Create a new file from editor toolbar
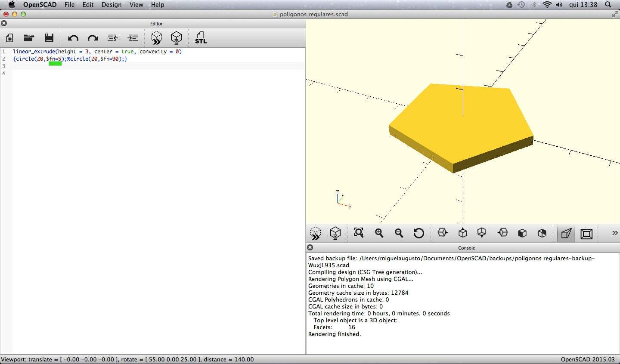The image size is (620, 364). pyautogui.click(x=9, y=38)
